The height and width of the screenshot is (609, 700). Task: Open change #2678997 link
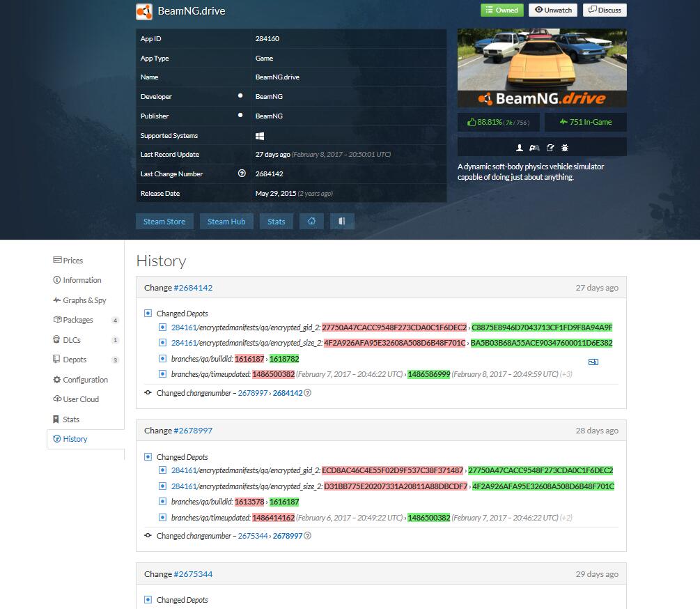point(193,431)
